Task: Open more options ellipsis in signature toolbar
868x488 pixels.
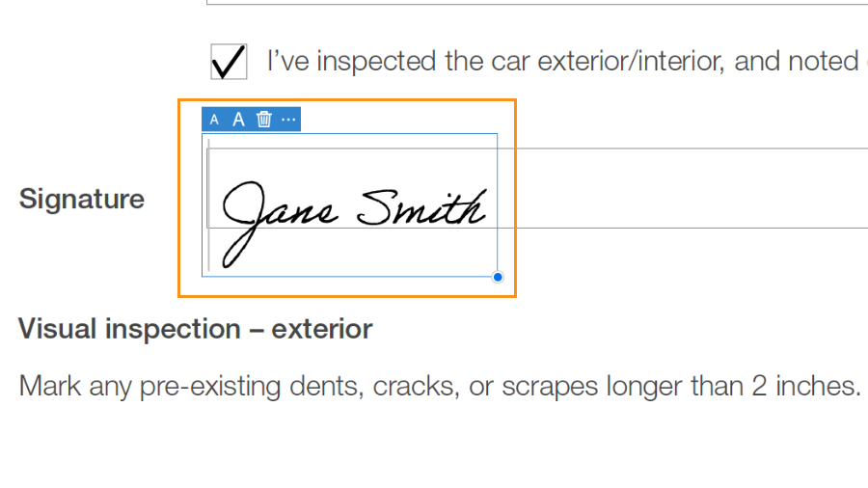Action: click(288, 120)
